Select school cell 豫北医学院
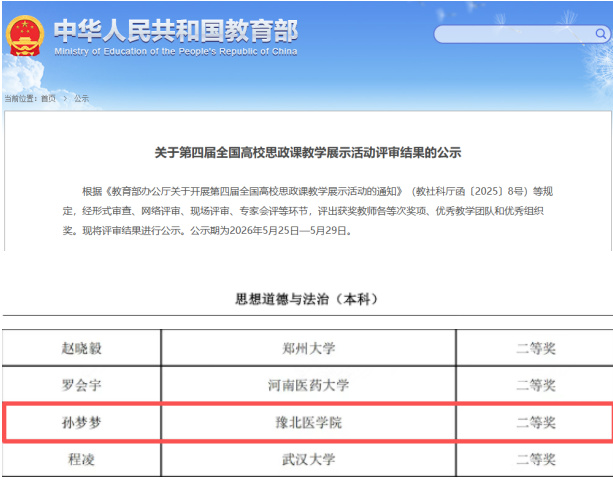 308,422
